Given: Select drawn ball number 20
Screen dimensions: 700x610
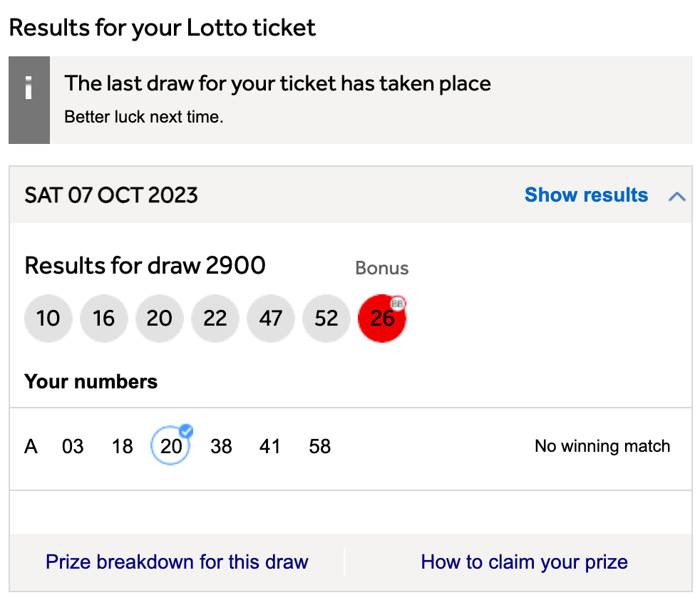Looking at the screenshot, I should click(160, 318).
